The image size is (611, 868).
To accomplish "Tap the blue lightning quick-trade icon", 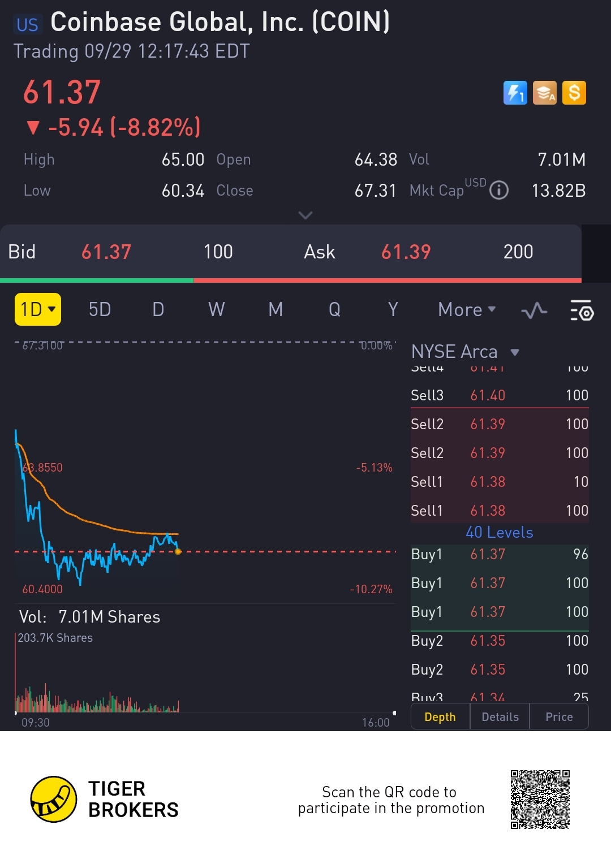I will tap(515, 93).
